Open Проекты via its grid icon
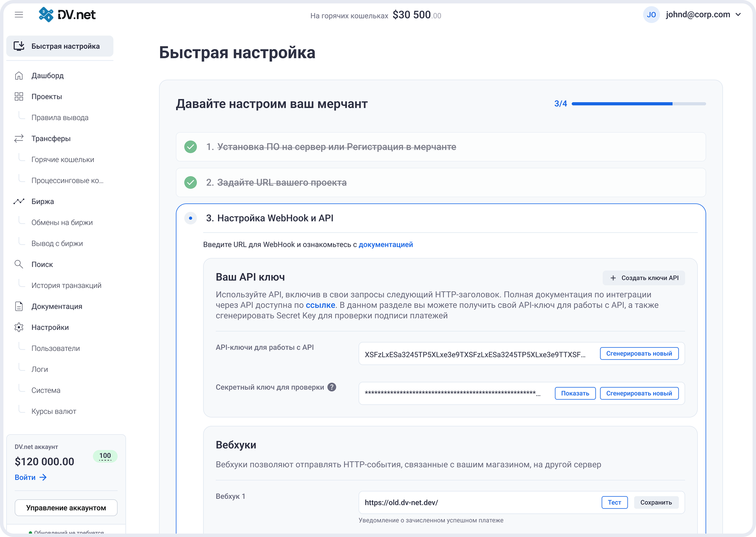The image size is (756, 537). (19, 96)
